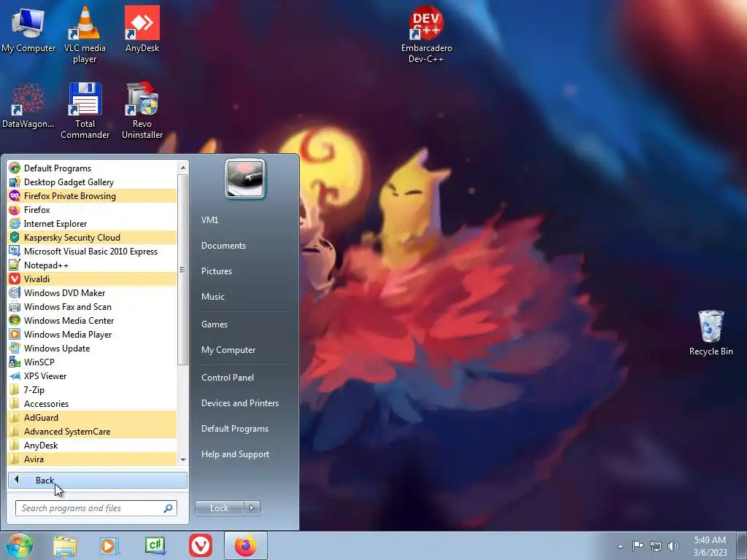The width and height of the screenshot is (747, 560).
Task: Open Windows Media Player taskbar icon
Action: point(109,545)
